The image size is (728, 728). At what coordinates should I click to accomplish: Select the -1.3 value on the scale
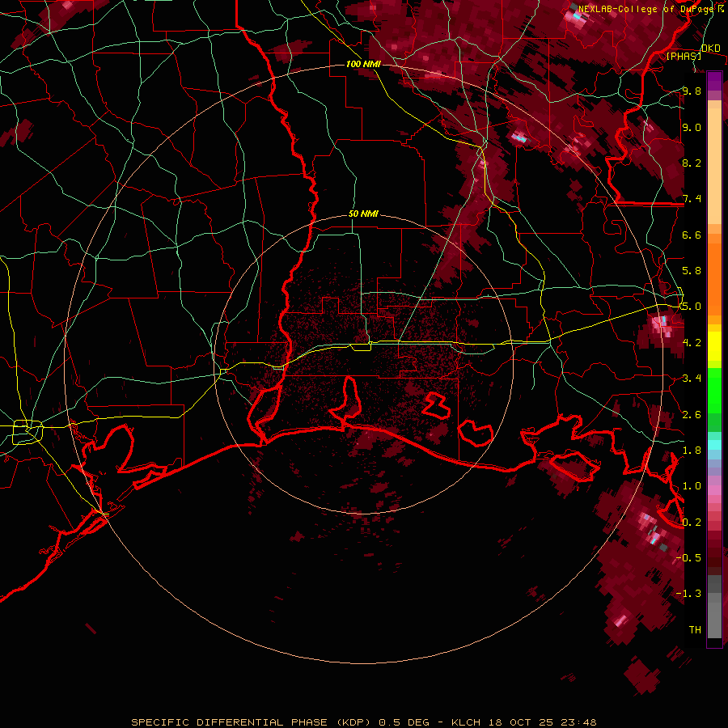688,594
